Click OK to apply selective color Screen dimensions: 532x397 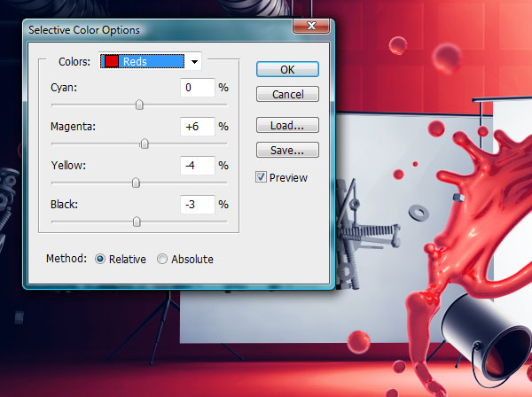coord(287,69)
